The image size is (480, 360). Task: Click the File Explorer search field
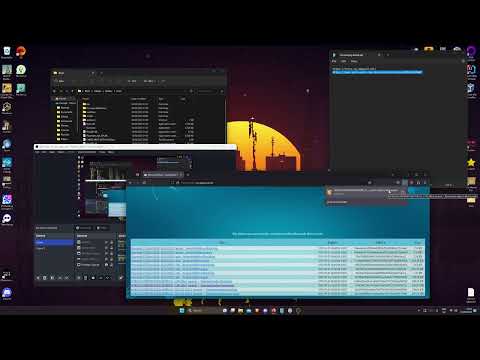207,91
